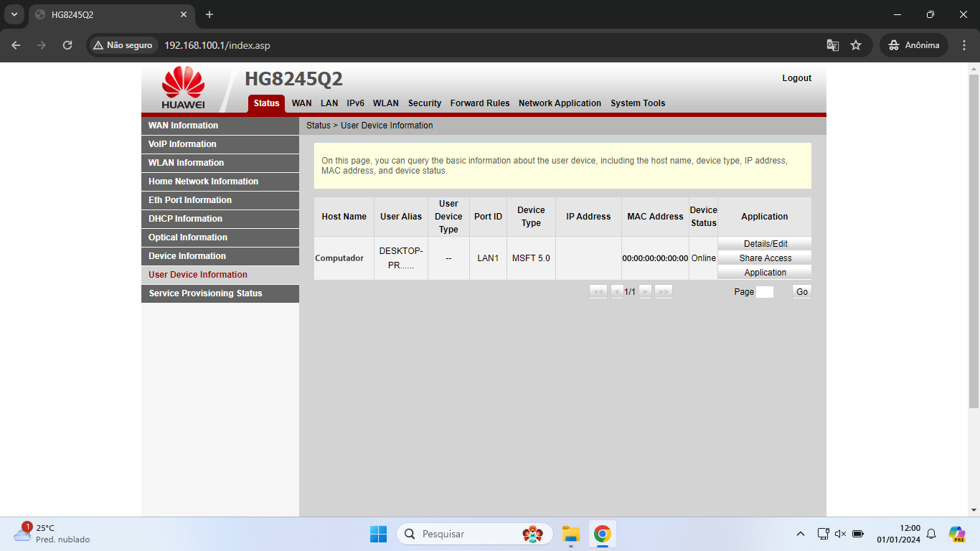Click the MAC address 00:00:00:00:00:00 cell
This screenshot has height=551, width=980.
click(655, 258)
